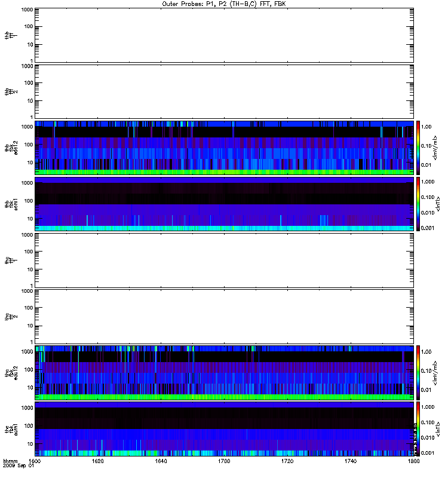Screen dimensions: 448x478
Task: Click the 10 tick label on thb fff 2 axis
Action: [30, 101]
